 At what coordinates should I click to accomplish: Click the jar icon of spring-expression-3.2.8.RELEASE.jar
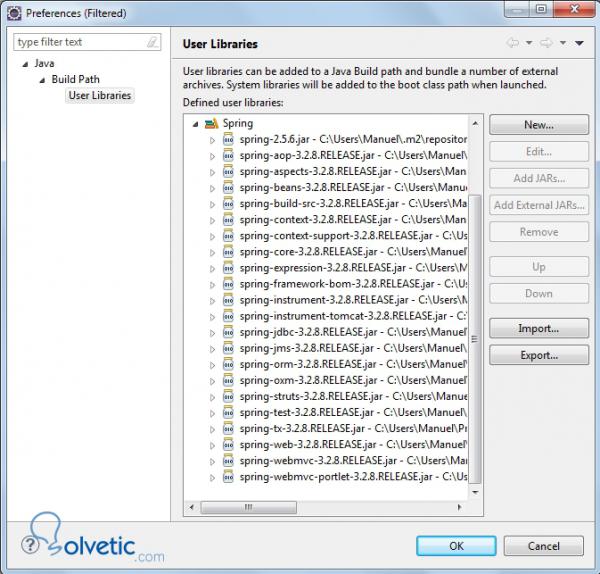(228, 268)
